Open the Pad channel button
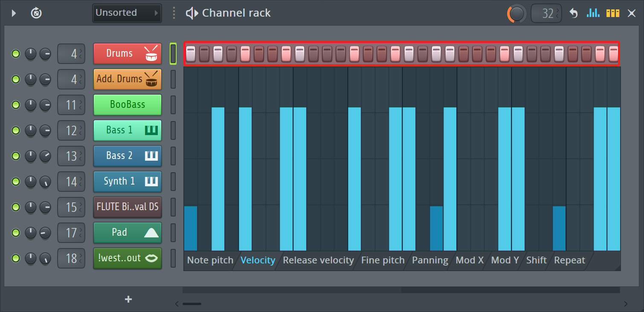 pyautogui.click(x=128, y=233)
